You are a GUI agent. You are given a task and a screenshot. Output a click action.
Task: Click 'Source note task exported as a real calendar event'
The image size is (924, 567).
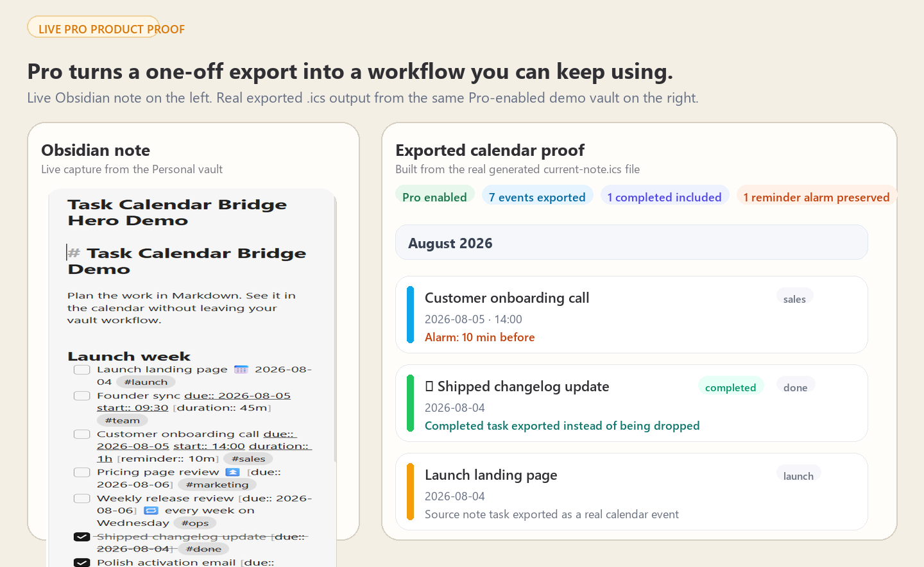click(x=552, y=514)
